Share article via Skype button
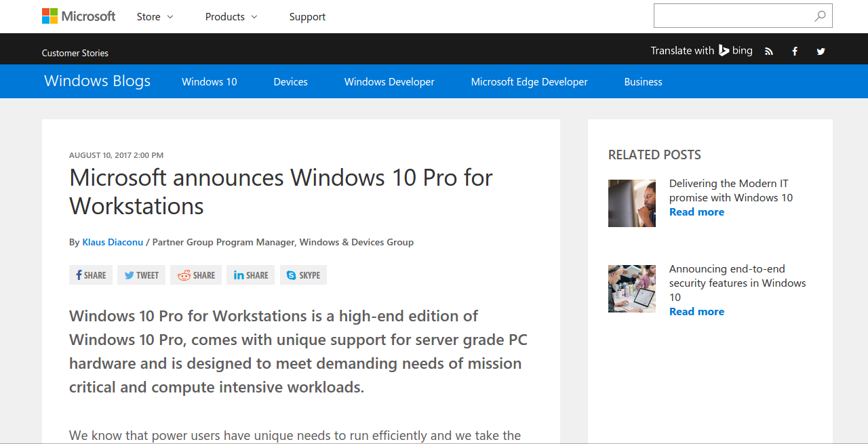The height and width of the screenshot is (444, 868). point(303,275)
